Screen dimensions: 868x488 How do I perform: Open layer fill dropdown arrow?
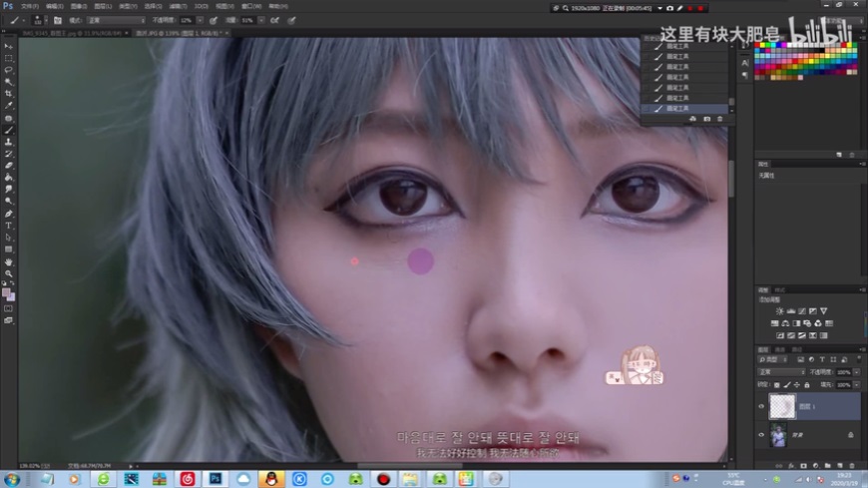[x=857, y=385]
